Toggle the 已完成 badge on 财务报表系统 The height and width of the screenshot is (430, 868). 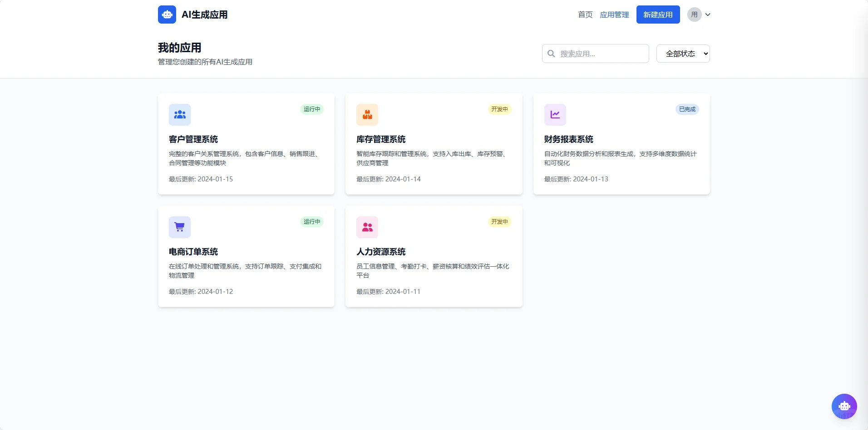click(686, 109)
